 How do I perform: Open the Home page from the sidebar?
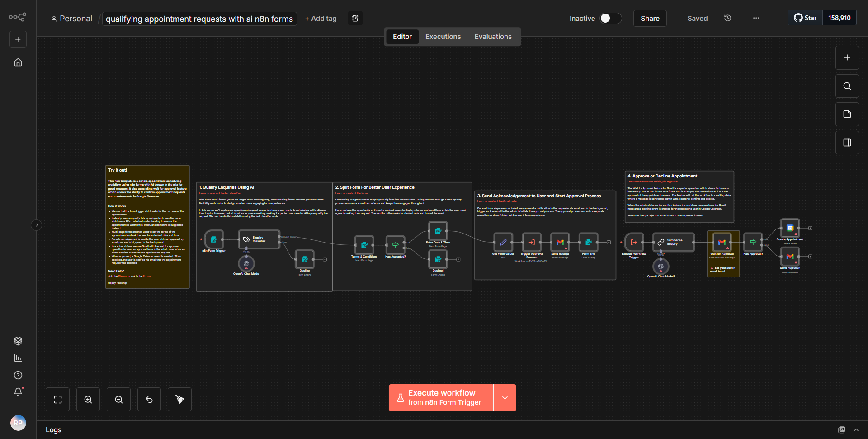coord(18,62)
